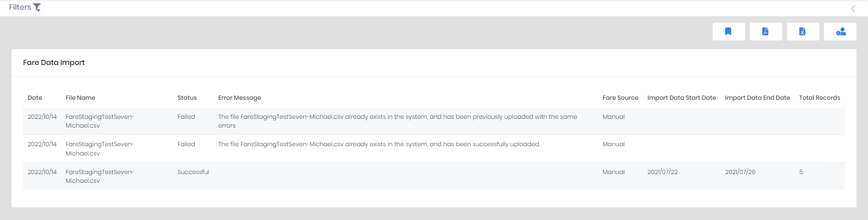Viewport: 868px width, 220px height.
Task: Export table to PDF
Action: (766, 32)
